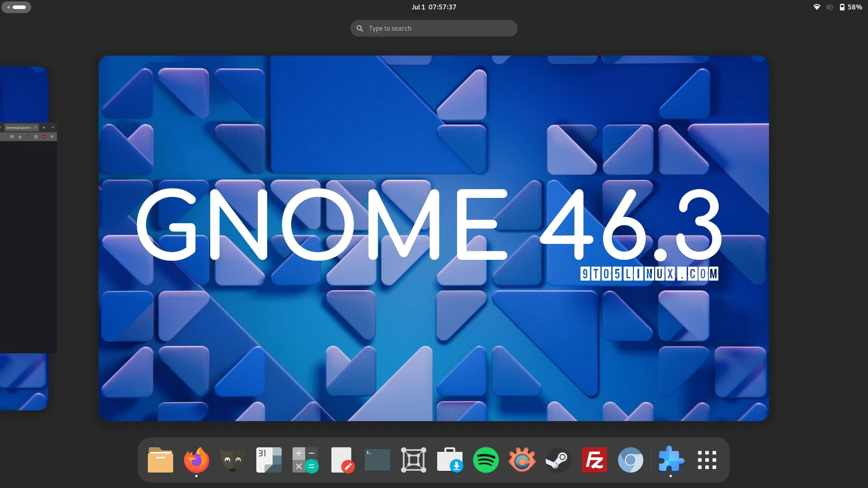Open the Text Editor dock icon
The image size is (868, 488).
tap(342, 460)
